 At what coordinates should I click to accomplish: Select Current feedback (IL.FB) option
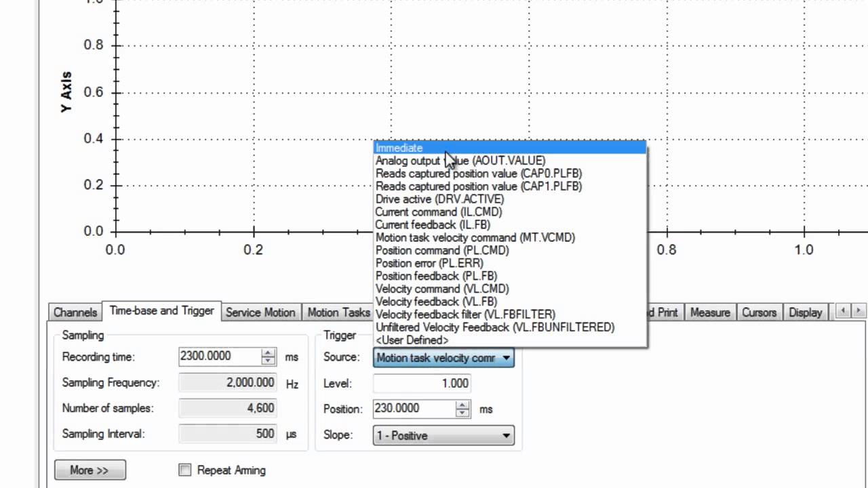[510, 225]
